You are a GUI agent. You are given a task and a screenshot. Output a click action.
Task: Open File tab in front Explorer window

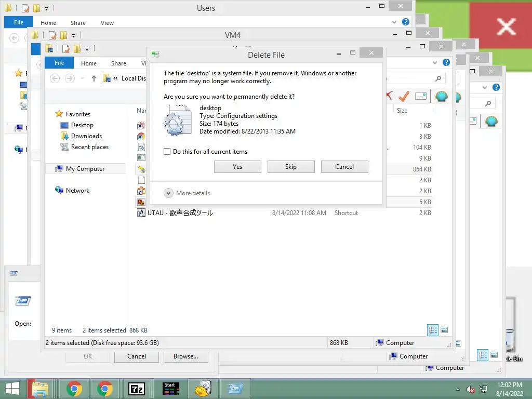click(x=59, y=63)
